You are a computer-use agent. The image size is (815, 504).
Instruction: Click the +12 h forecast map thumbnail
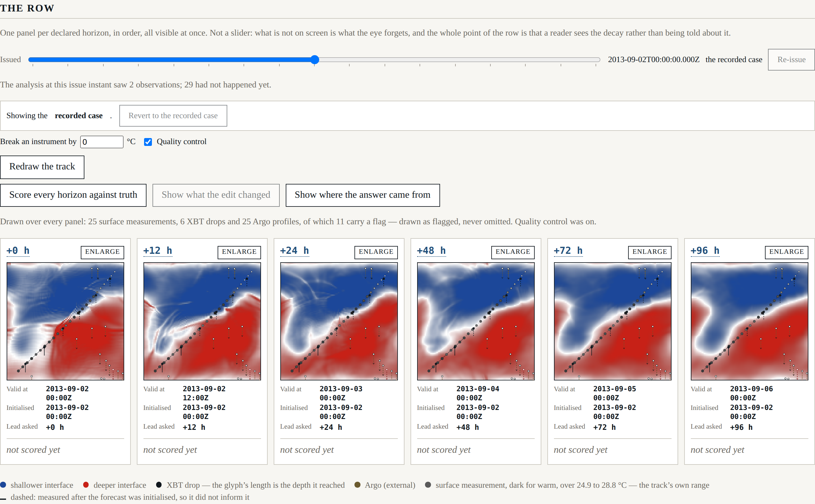[x=202, y=321]
